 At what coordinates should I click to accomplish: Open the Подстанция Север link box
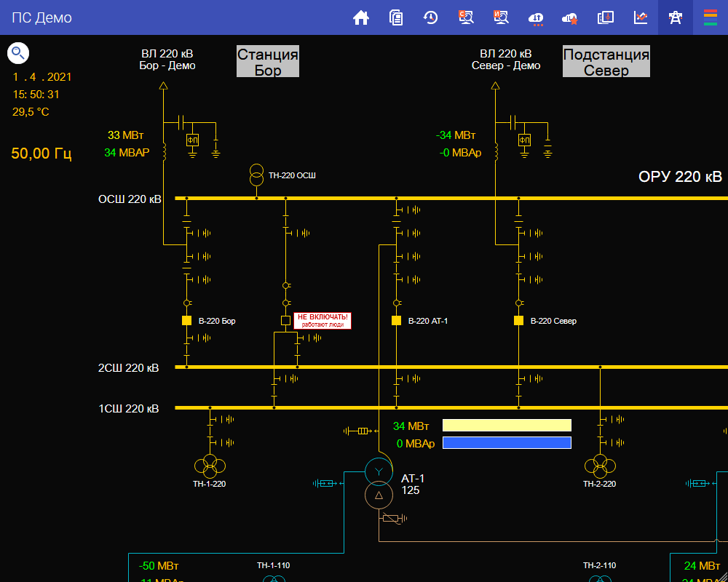[x=606, y=62]
